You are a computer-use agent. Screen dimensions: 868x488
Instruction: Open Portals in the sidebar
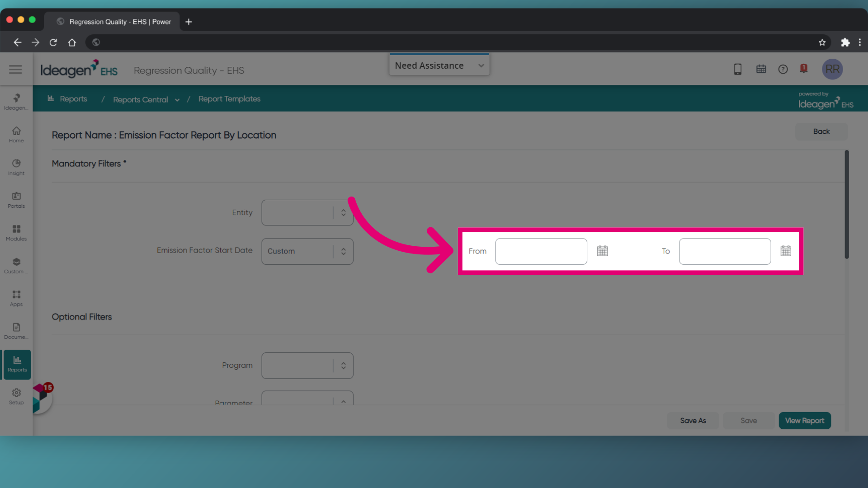[16, 200]
